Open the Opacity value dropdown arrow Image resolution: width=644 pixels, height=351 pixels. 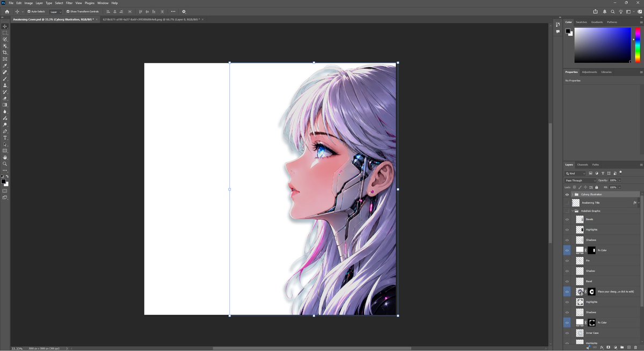(x=620, y=181)
